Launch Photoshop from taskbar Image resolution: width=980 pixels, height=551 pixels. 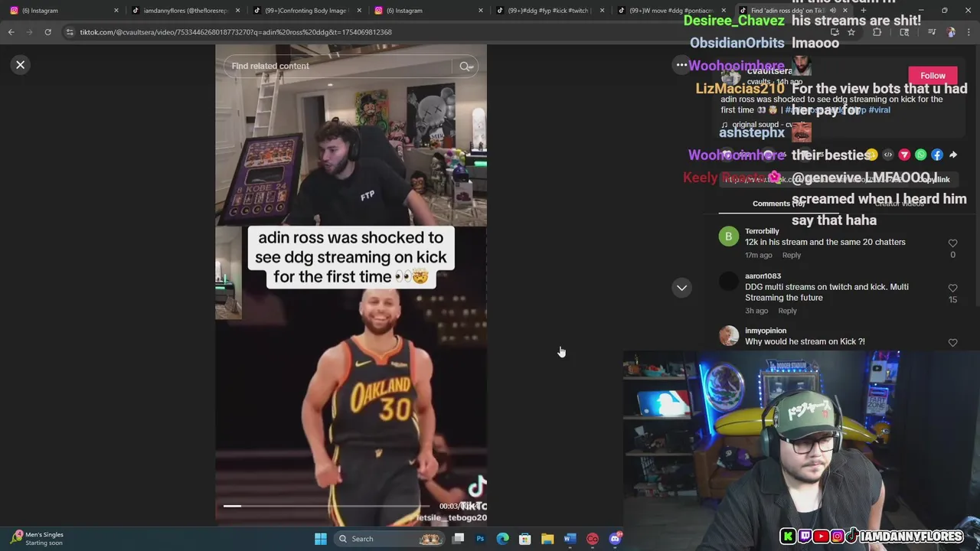480,539
